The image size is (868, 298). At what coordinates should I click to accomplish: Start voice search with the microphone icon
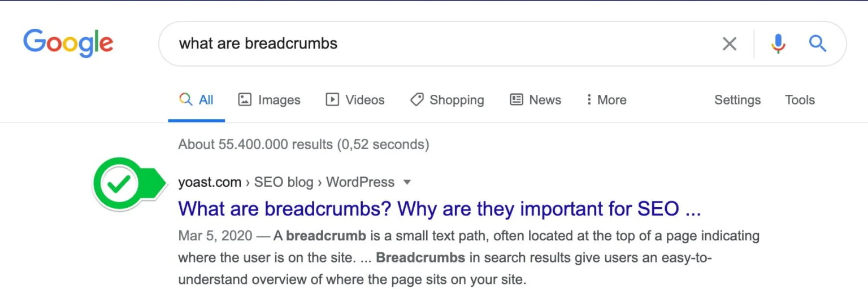[778, 43]
